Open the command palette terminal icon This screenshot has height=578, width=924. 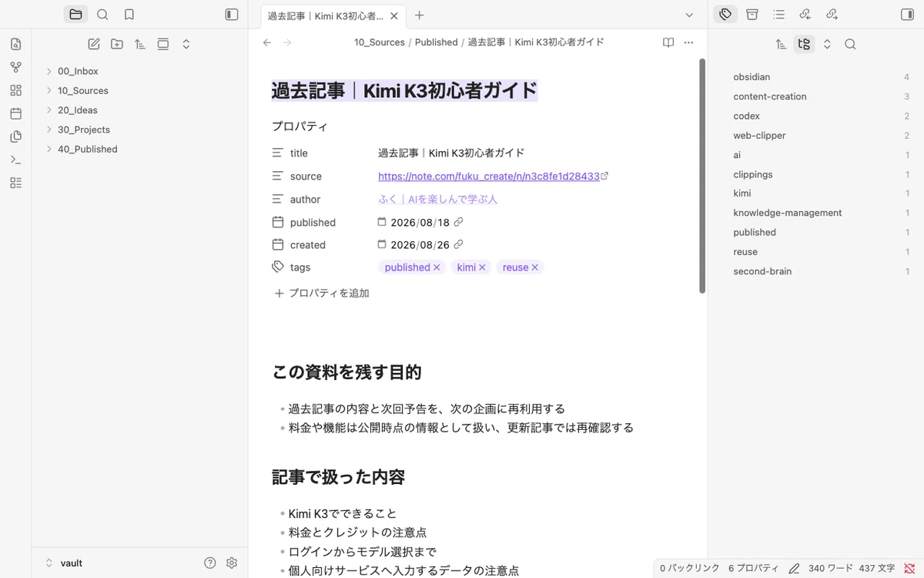(x=16, y=160)
